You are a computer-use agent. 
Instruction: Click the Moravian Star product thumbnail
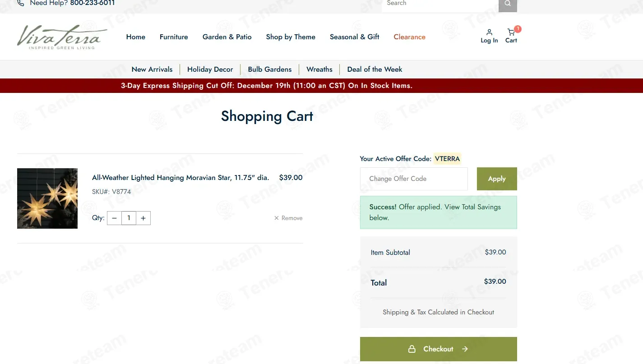coord(47,198)
